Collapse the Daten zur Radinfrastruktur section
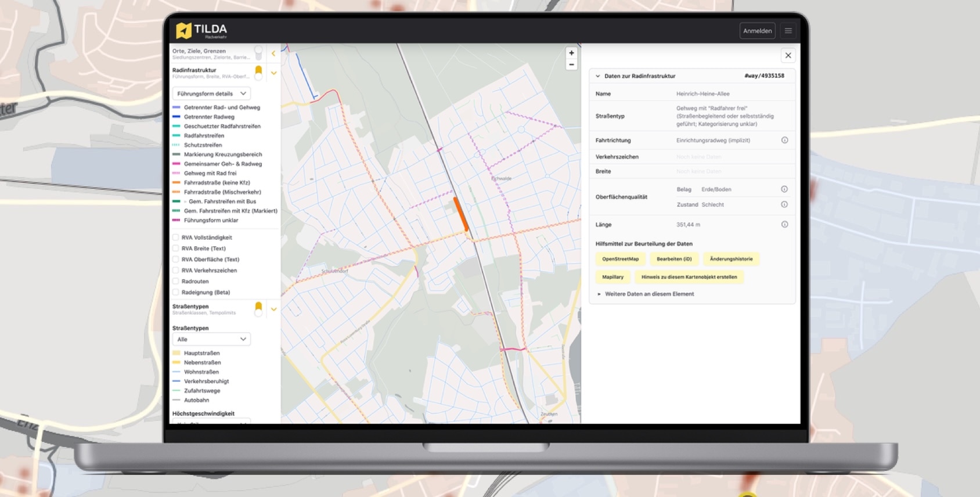This screenshot has height=497, width=980. tap(598, 76)
